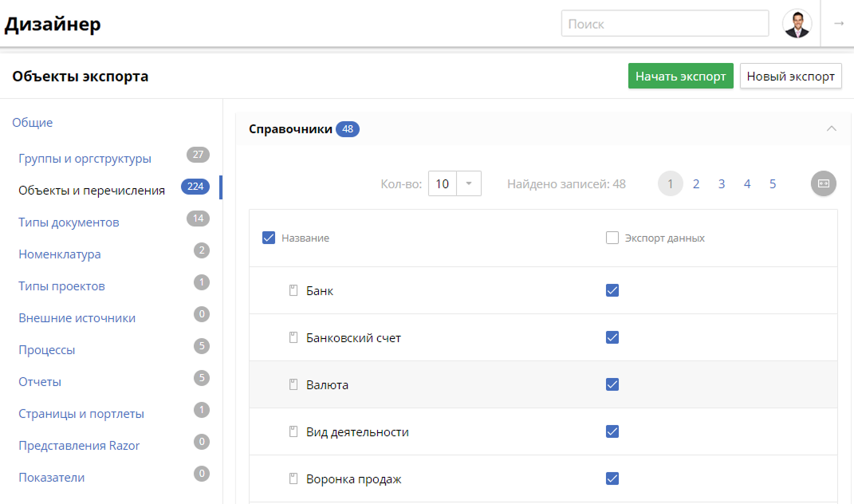854x504 pixels.
Task: Toggle the Экспорт данных header checkbox
Action: [612, 238]
